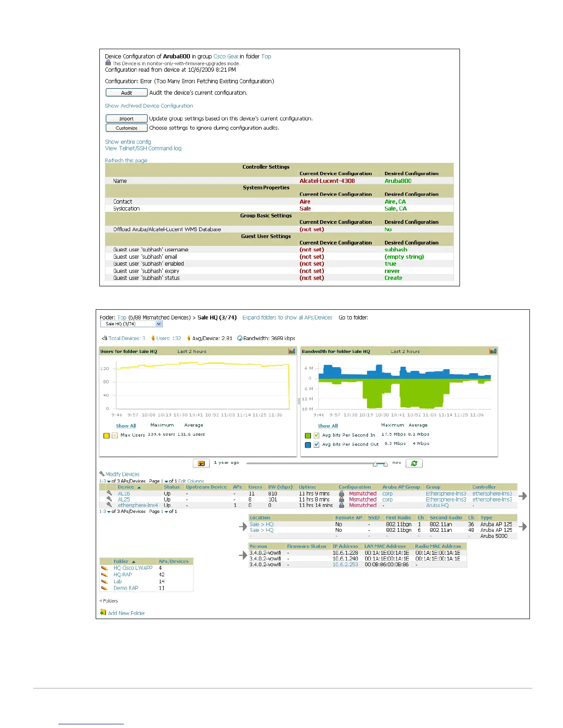Viewport: 563px width, 728px height.
Task: Click Expand folders to show all APs/Devices
Action: pos(287,317)
